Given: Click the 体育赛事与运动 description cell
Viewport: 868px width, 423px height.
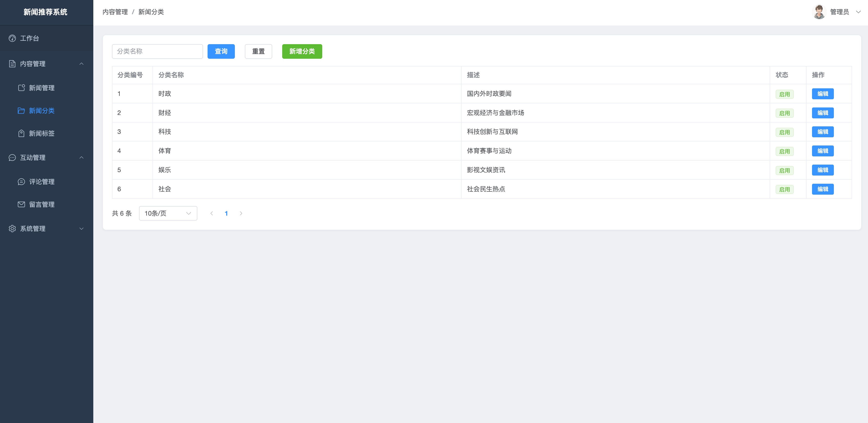Looking at the screenshot, I should click(616, 151).
